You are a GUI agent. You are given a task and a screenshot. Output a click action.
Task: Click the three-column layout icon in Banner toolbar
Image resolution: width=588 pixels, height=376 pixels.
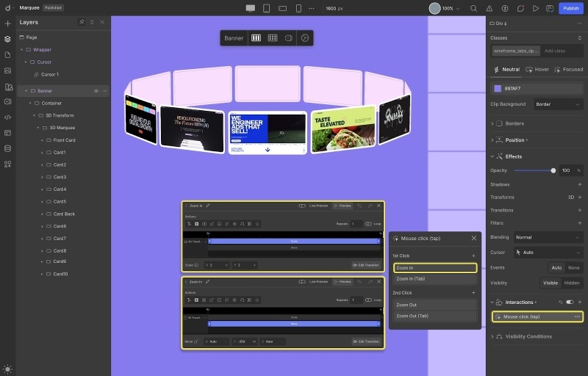(x=257, y=38)
